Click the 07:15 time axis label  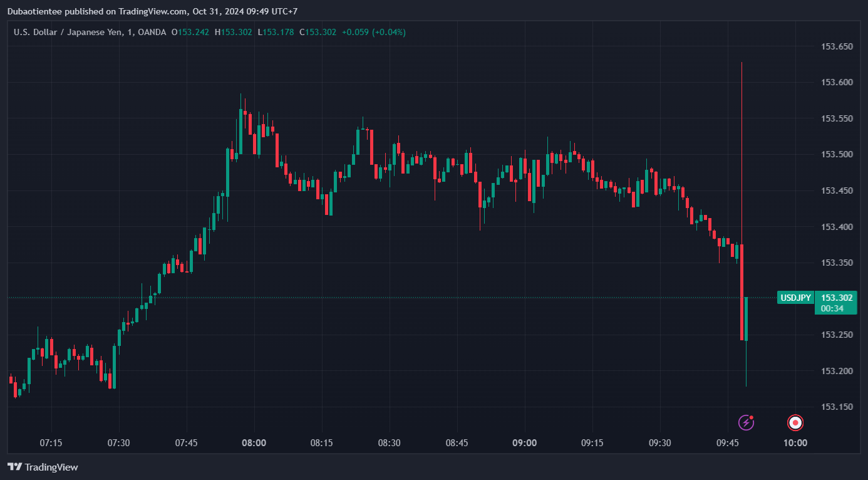click(x=51, y=443)
